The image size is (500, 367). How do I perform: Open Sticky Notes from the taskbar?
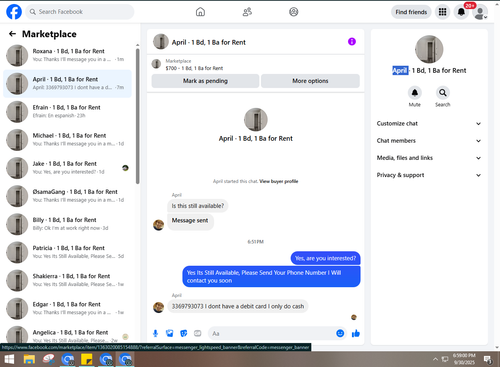coord(87,360)
